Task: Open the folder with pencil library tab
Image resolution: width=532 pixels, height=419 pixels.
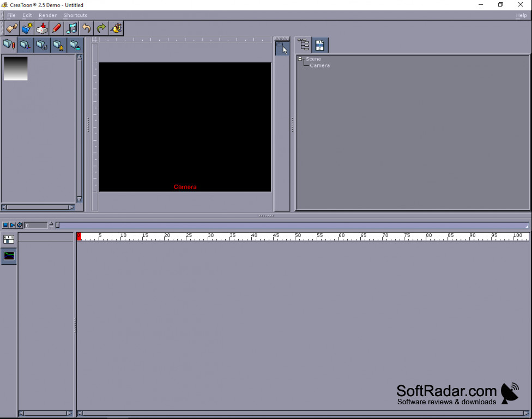Action: 9,45
